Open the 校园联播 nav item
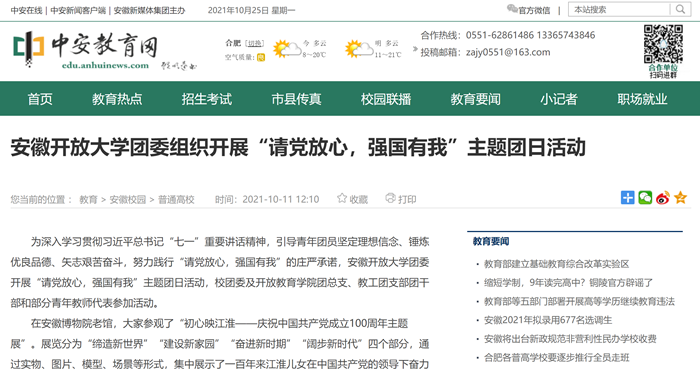Screen dimensions: 700x369 coord(386,99)
